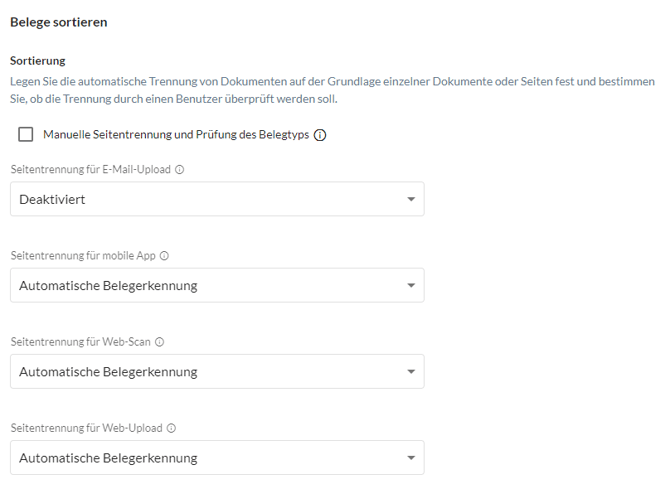Open the E-Mail-Upload dropdown showing Deaktiviert
The width and height of the screenshot is (670, 489).
(x=217, y=199)
